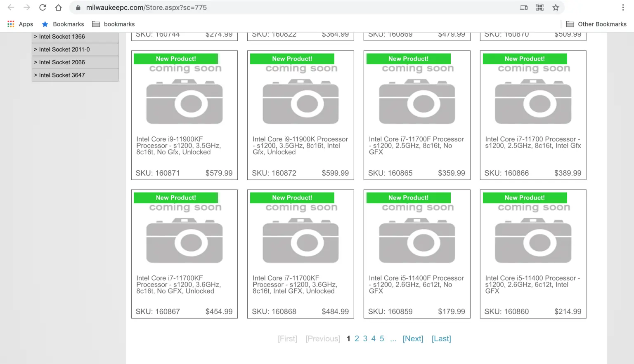634x364 pixels.
Task: Click the $389.99 price
Action: tap(568, 173)
